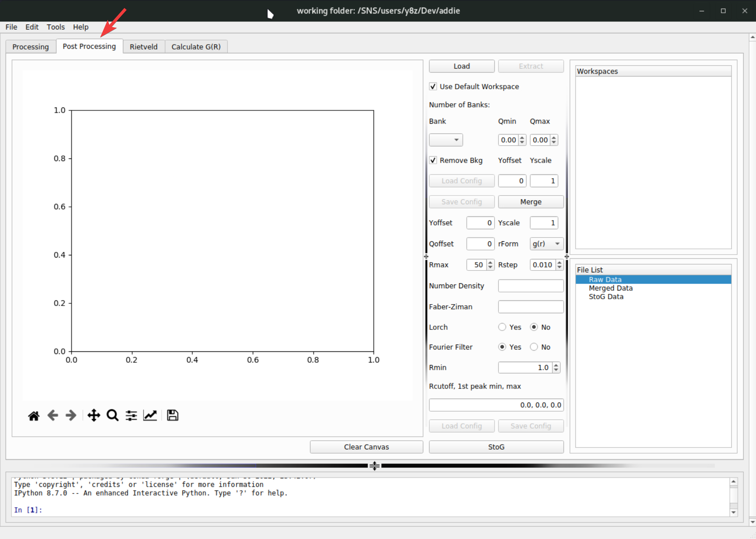Image resolution: width=756 pixels, height=539 pixels.
Task: Click the Save figure floppy icon
Action: (x=172, y=416)
